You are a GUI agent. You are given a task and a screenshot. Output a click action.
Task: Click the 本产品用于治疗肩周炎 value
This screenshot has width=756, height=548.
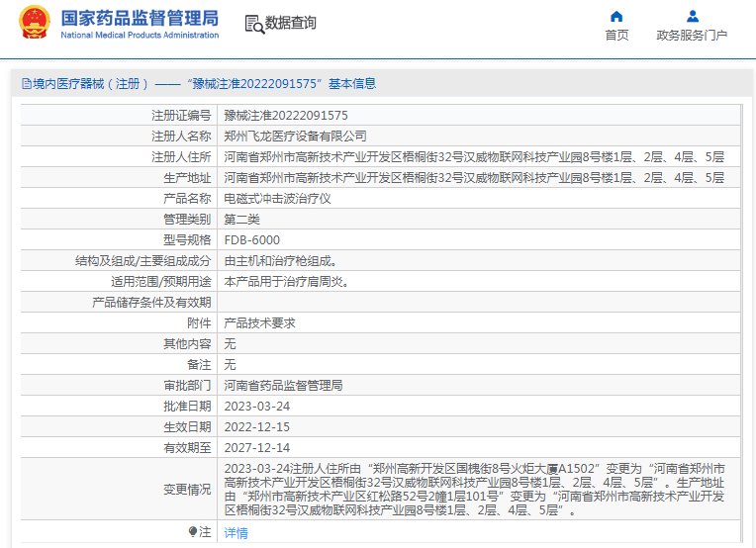tap(286, 282)
